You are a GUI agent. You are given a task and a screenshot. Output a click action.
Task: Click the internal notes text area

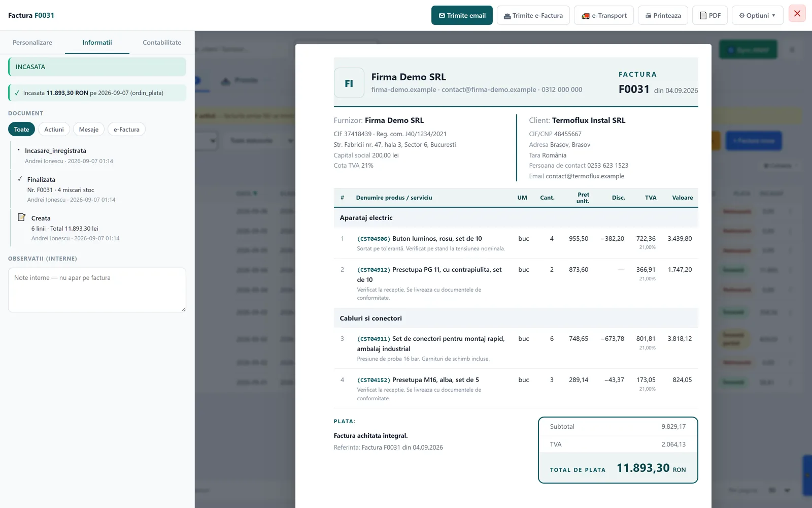coord(97,290)
